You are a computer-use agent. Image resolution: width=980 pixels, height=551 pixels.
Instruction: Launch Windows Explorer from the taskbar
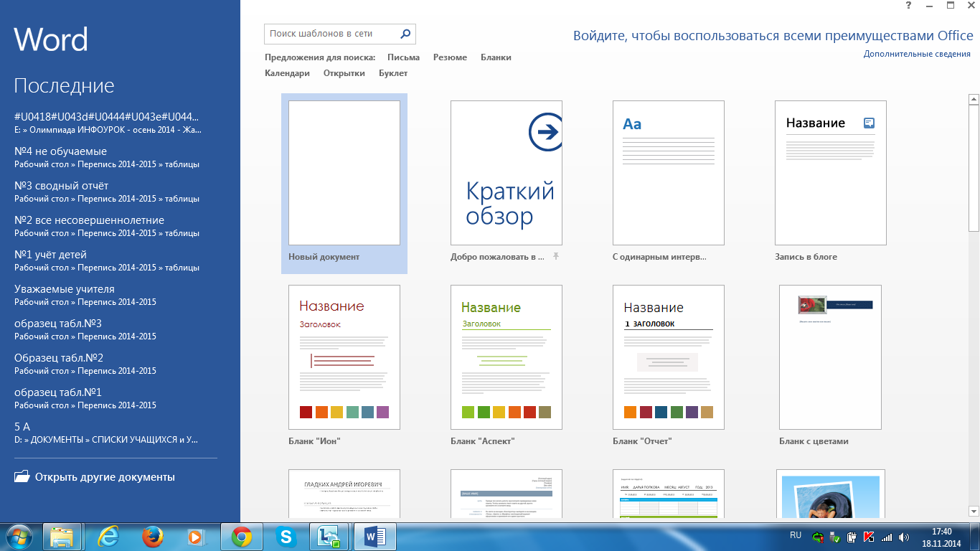click(62, 537)
